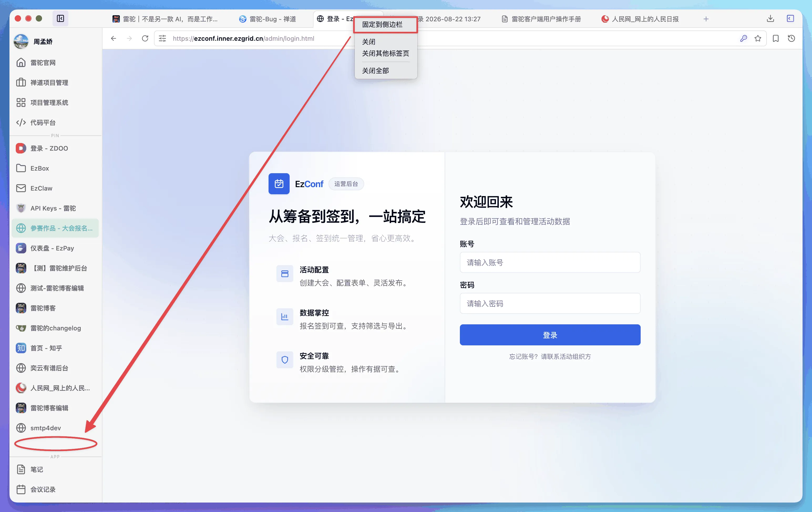Select pinned 参赛作品 - 大会报名 item
The image size is (812, 512).
click(x=55, y=228)
